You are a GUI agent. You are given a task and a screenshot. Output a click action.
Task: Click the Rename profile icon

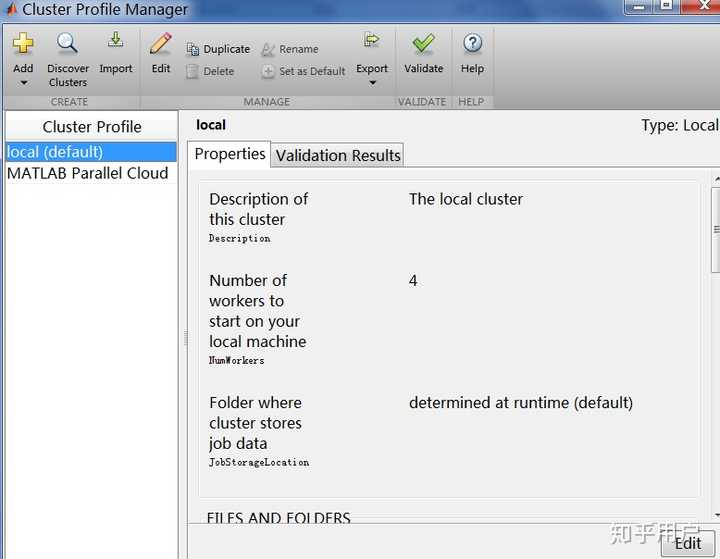pyautogui.click(x=268, y=49)
